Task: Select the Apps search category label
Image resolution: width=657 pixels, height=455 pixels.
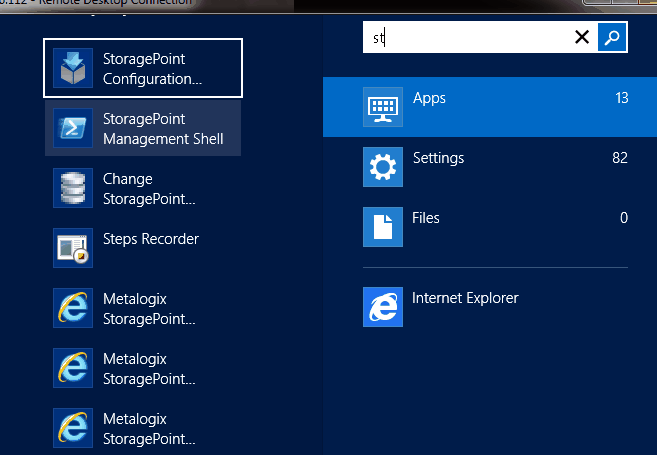Action: 429,98
